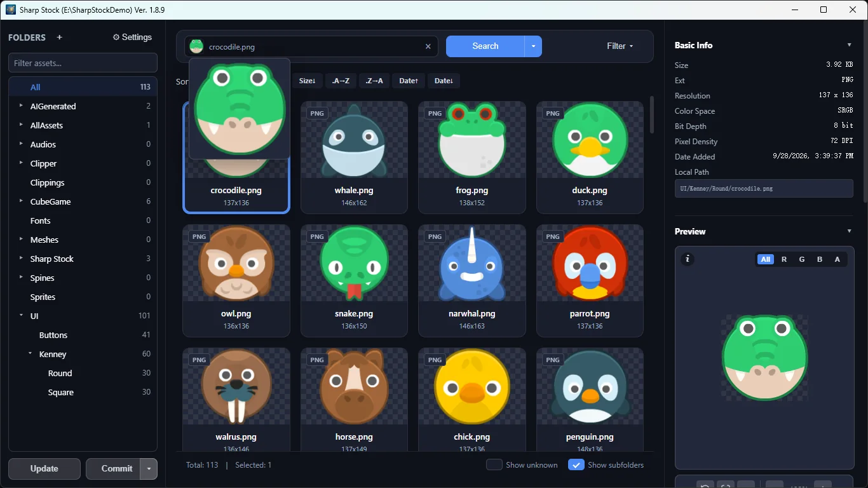Clear the crocodile.png search with the X
This screenshot has width=868, height=488.
(428, 46)
